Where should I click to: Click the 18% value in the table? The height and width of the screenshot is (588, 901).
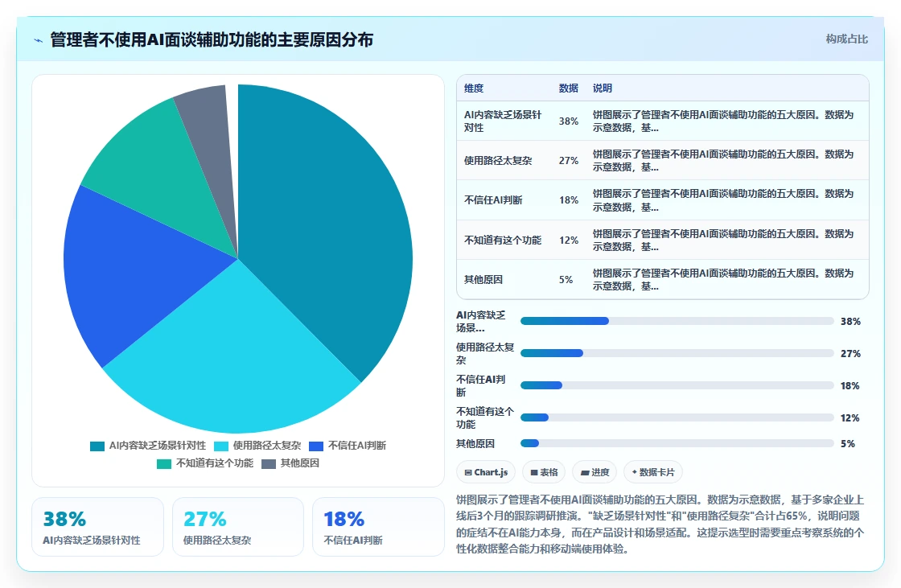point(569,200)
